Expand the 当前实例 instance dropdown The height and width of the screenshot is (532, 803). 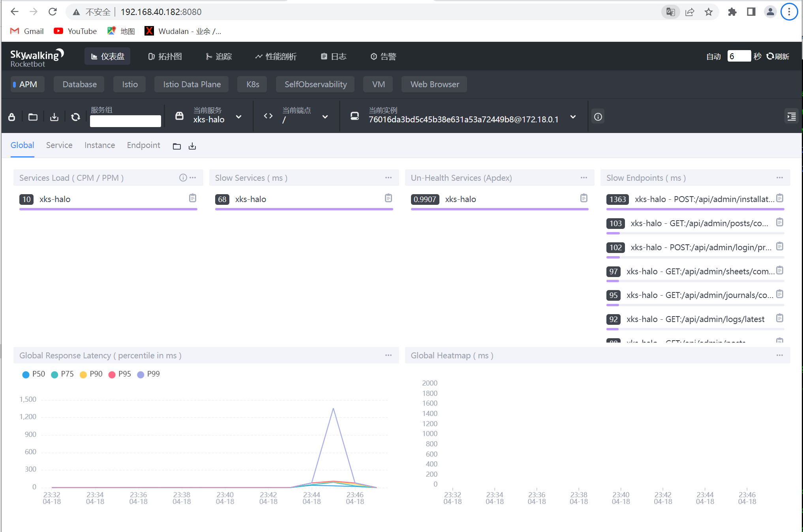point(573,117)
